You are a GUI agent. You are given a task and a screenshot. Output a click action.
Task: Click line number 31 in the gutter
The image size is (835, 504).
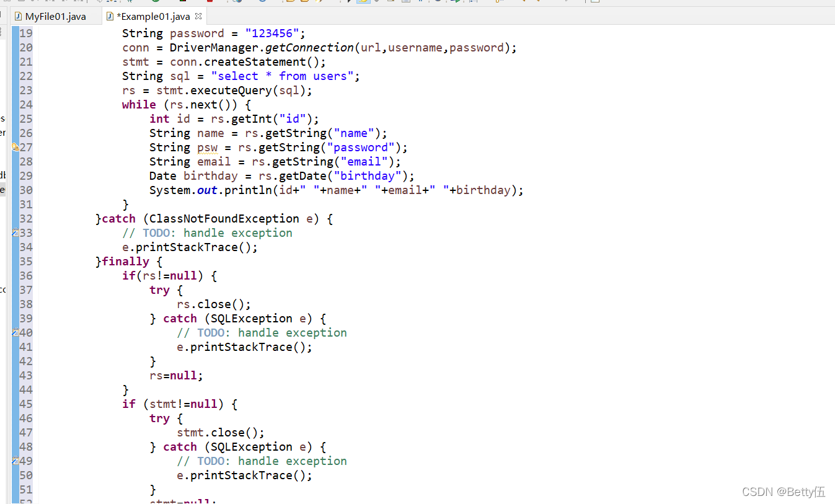coord(26,205)
